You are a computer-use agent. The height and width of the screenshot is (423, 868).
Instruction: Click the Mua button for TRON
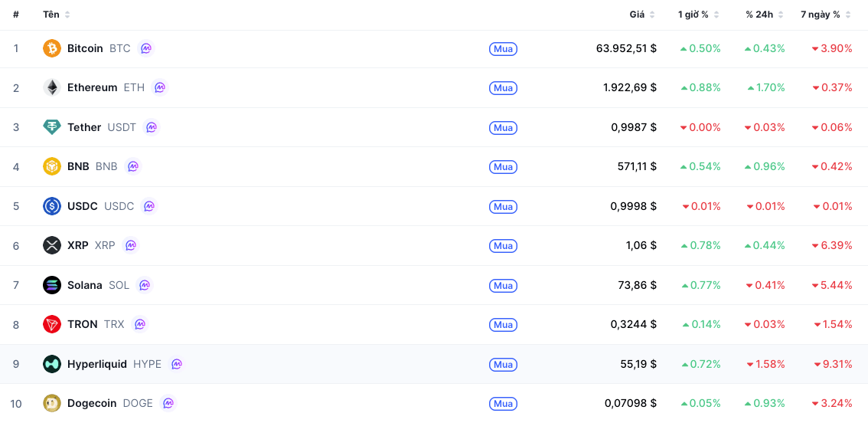tap(503, 325)
